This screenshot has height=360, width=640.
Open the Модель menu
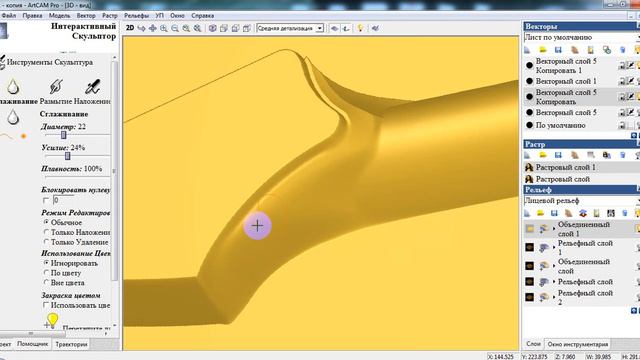click(60, 16)
